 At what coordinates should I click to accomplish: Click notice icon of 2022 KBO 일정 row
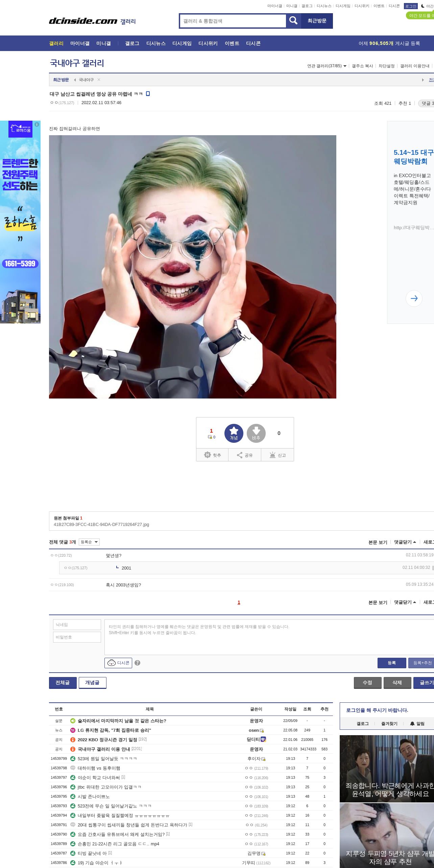click(x=73, y=740)
